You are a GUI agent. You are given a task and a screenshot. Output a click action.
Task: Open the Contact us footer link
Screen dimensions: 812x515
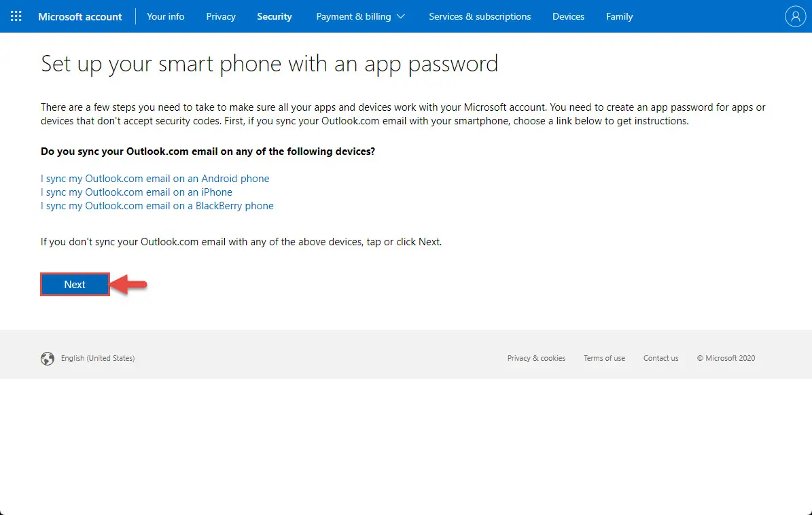coord(660,358)
